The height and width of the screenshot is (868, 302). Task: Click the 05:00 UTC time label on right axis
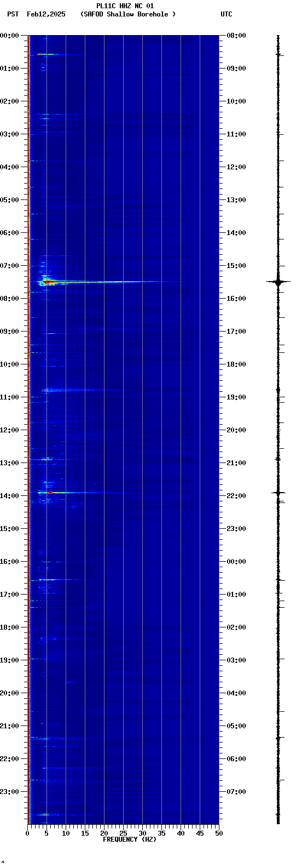[236, 726]
